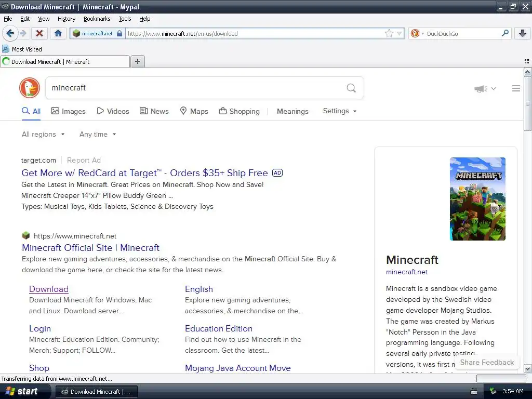
Task: Open Minecraft Official Site result link
Action: click(x=90, y=248)
